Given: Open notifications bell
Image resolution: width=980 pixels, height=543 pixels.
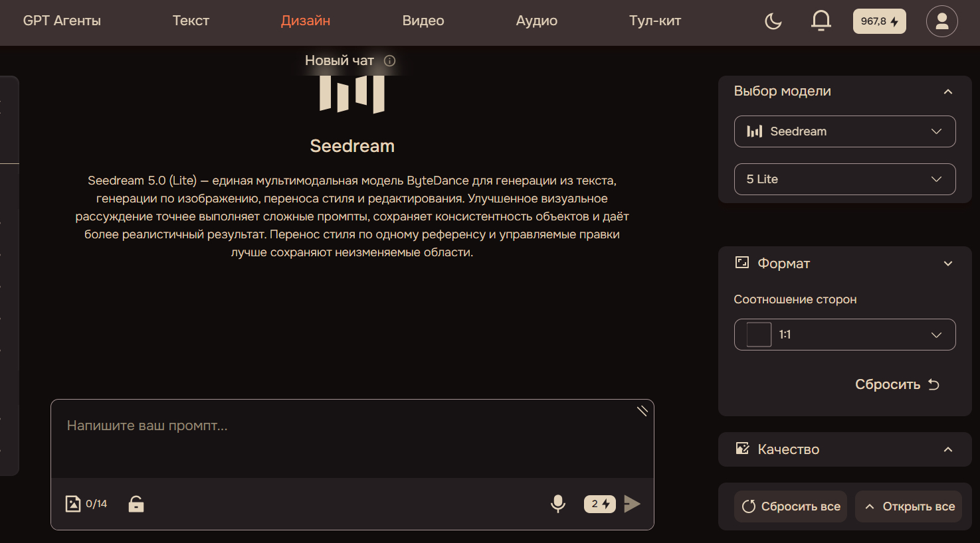Looking at the screenshot, I should click(821, 21).
